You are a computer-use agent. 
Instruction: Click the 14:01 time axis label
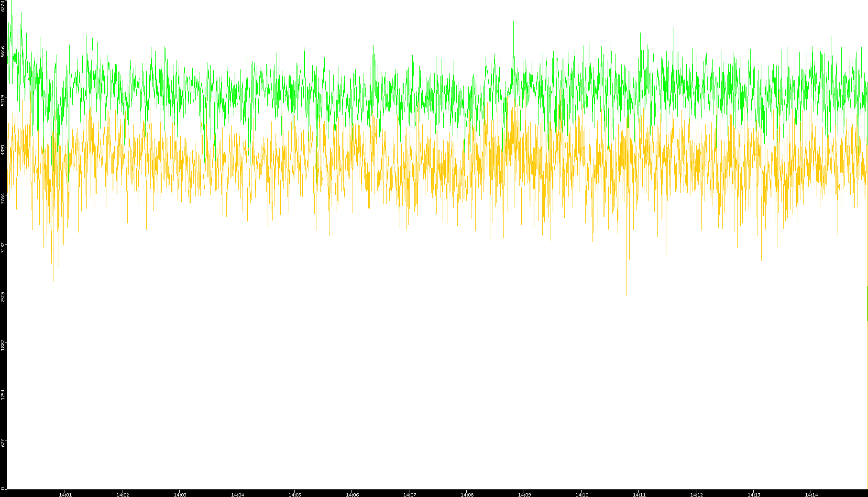pyautogui.click(x=65, y=495)
